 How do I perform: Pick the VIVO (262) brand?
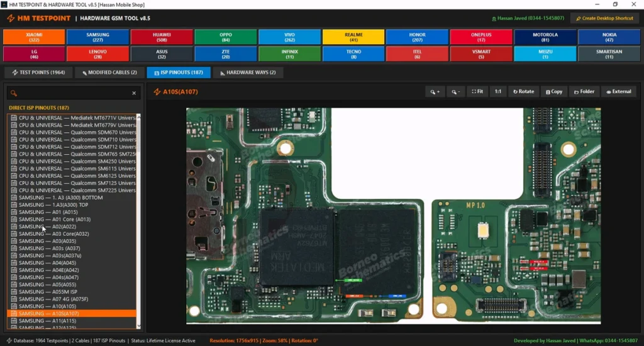[289, 37]
